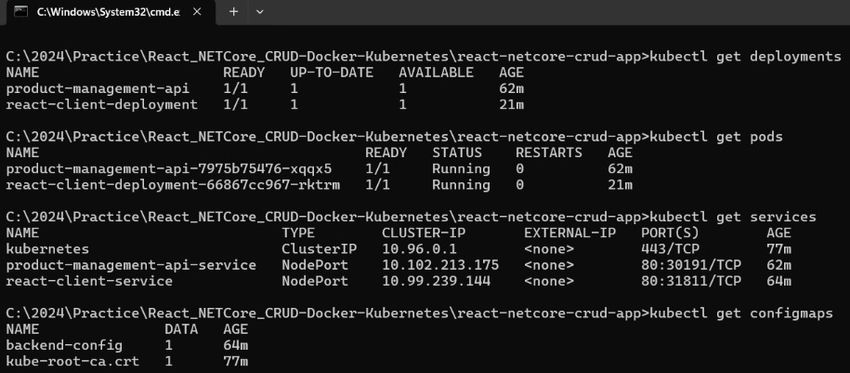Viewport: 850px width, 373px height.
Task: Click the kube-root-ca.crt configmap name
Action: pyautogui.click(x=73, y=362)
